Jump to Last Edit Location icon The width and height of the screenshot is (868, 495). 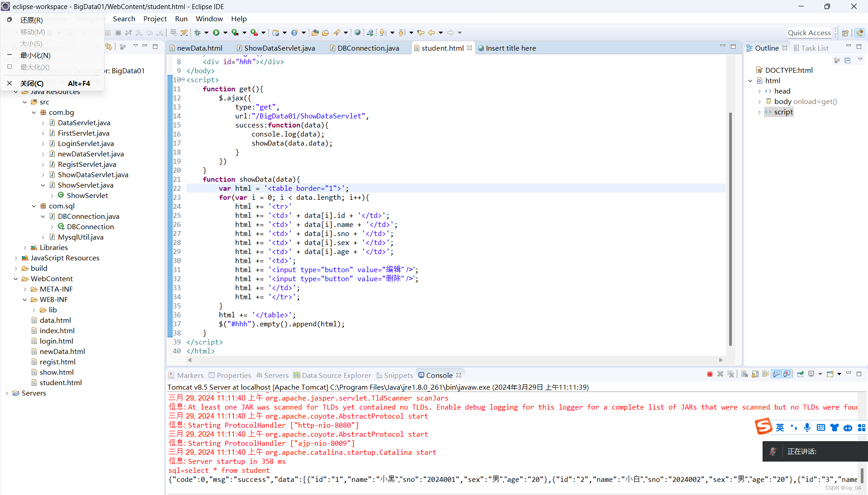[421, 33]
